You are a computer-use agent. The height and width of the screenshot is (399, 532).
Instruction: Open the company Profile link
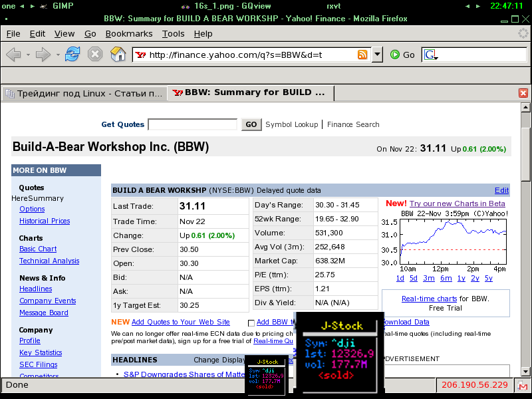click(30, 340)
